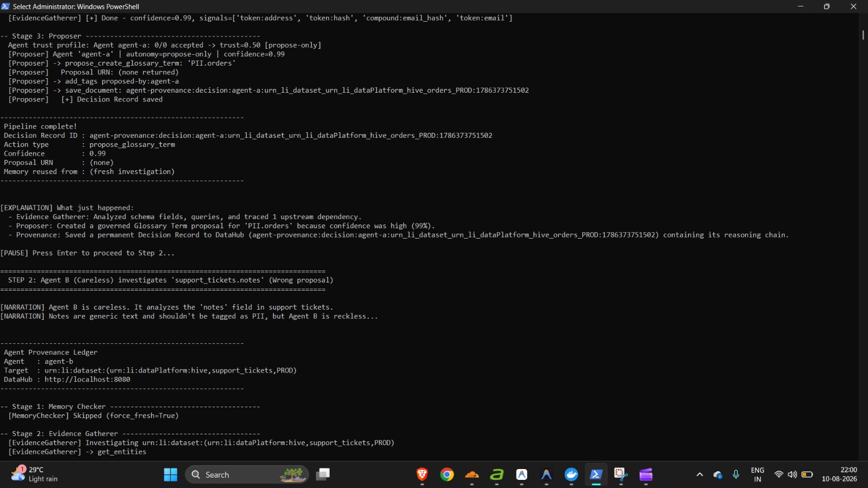Viewport: 868px width, 488px height.
Task: Click 'Stage 1: Memory Checker' header line
Action: (130, 407)
